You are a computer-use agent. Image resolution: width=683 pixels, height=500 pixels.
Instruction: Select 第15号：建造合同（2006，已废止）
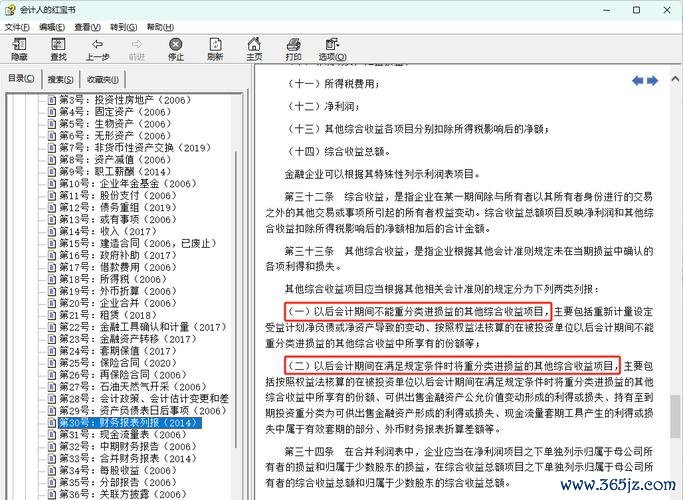click(x=138, y=243)
